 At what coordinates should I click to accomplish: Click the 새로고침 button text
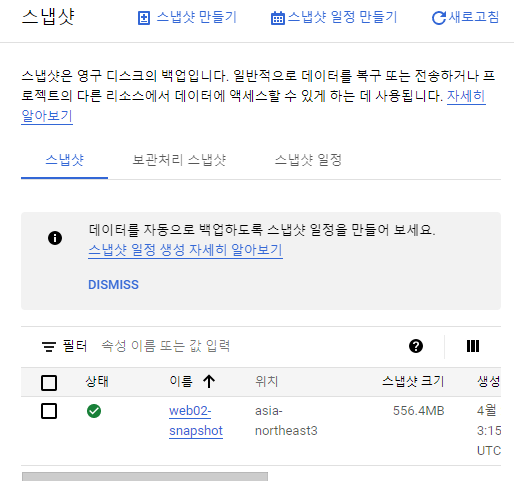coord(474,17)
